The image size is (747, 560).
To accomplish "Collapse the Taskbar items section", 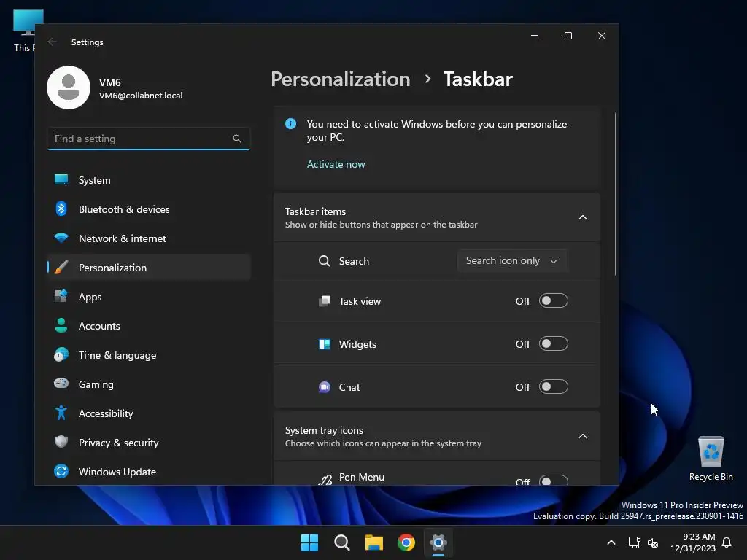I will click(x=583, y=217).
